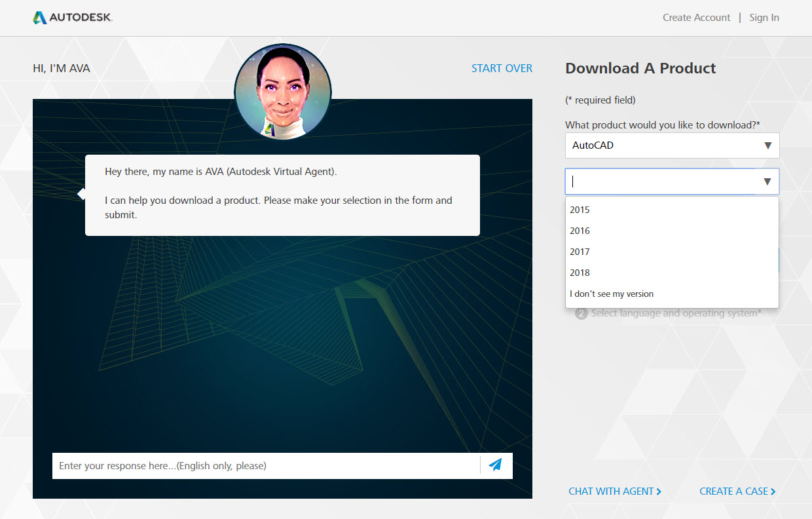Select version 2017 from the list
The width and height of the screenshot is (812, 519).
(673, 252)
